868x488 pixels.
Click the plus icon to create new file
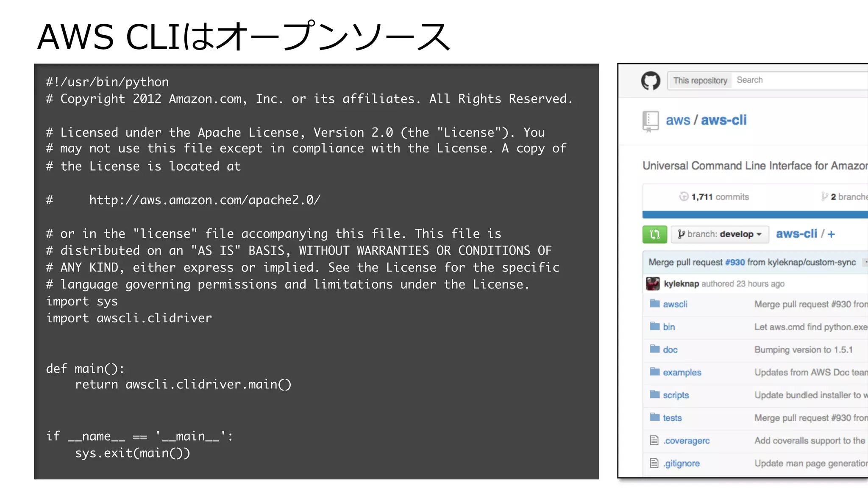click(831, 234)
